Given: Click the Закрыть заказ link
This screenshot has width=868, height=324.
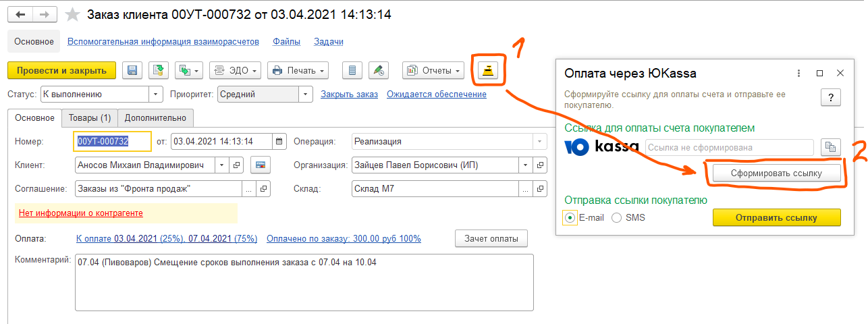Looking at the screenshot, I should [x=349, y=94].
